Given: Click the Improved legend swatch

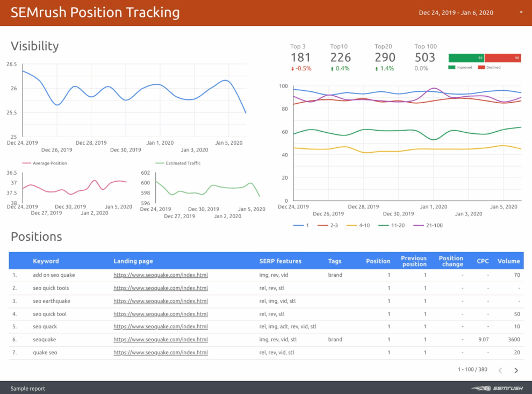Looking at the screenshot, I should point(451,67).
